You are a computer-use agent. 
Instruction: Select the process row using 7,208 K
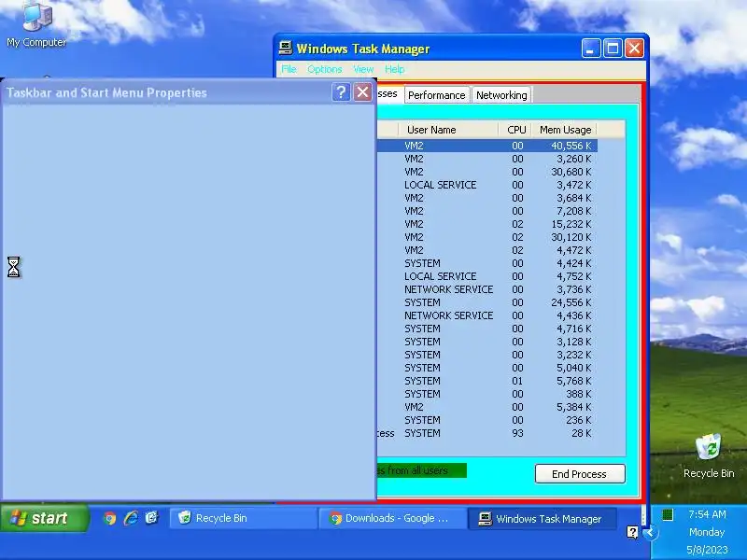486,211
